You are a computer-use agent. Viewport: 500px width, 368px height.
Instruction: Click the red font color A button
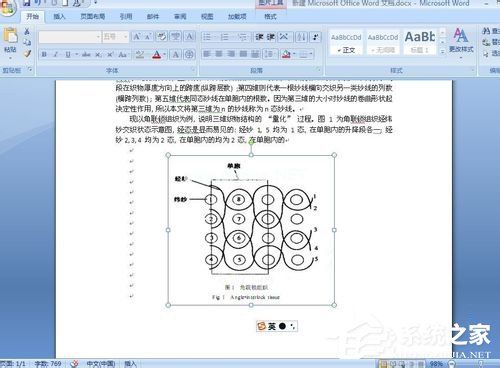click(x=156, y=54)
